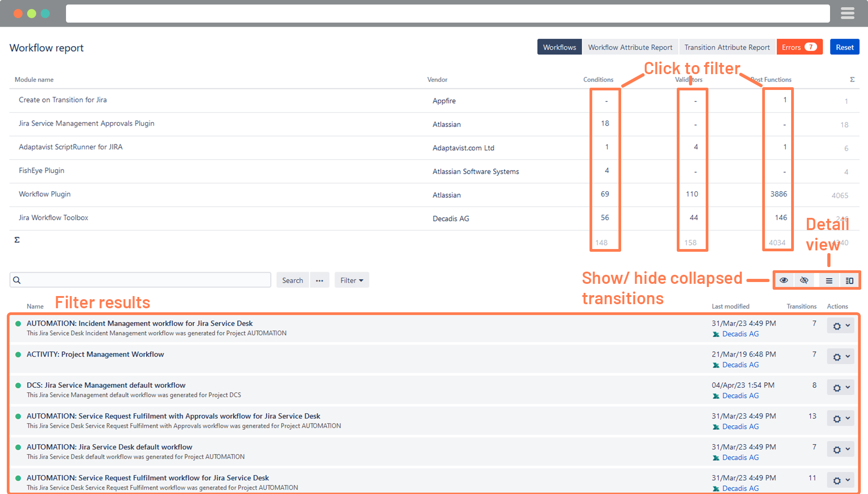Open the Filter dropdown
This screenshot has height=494, width=868.
pyautogui.click(x=351, y=280)
